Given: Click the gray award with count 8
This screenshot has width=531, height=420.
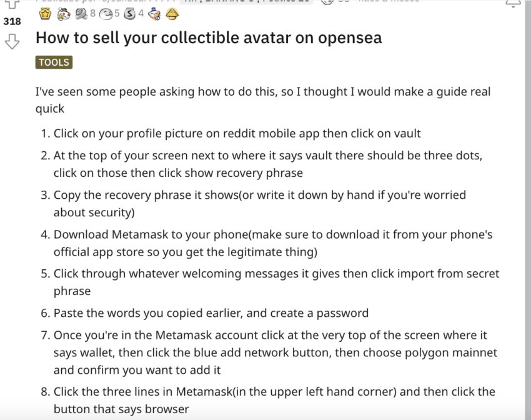Looking at the screenshot, I should [x=81, y=13].
